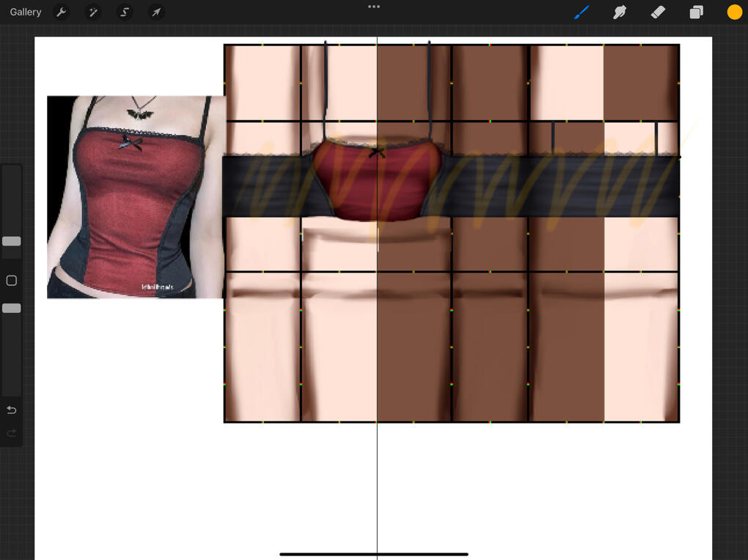
Task: Open the orange active color swatch
Action: [x=734, y=12]
